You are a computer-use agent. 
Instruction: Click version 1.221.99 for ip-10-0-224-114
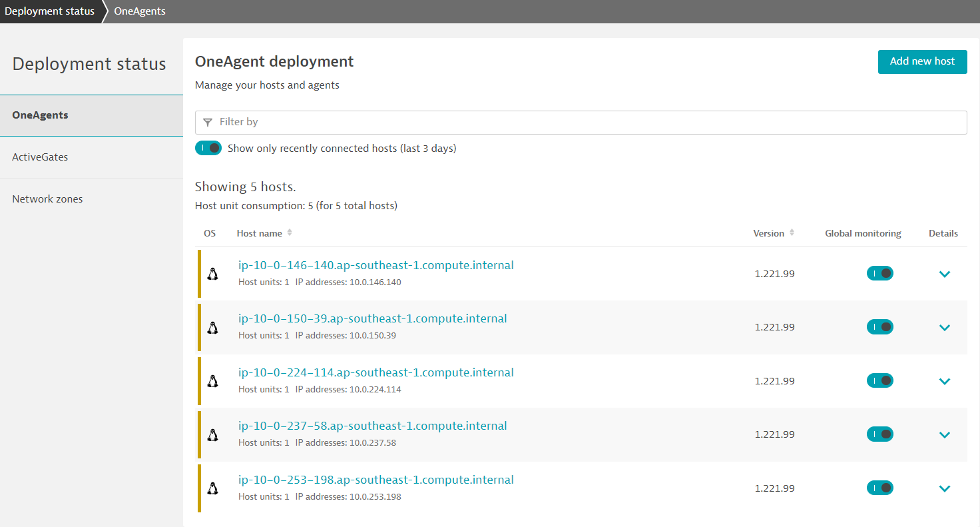[x=774, y=381]
